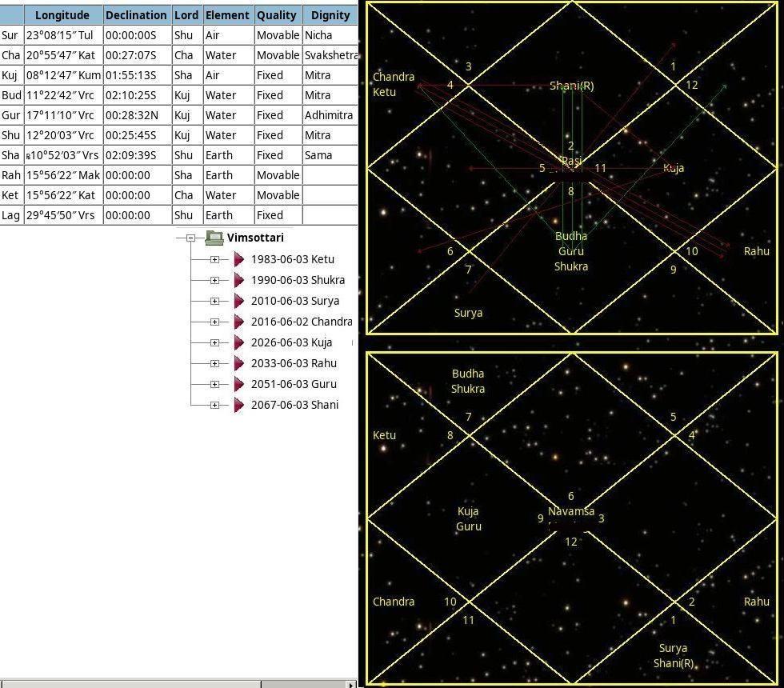This screenshot has width=784, height=688.
Task: Click the horizontal scrollbar right arrow
Action: pyautogui.click(x=350, y=684)
